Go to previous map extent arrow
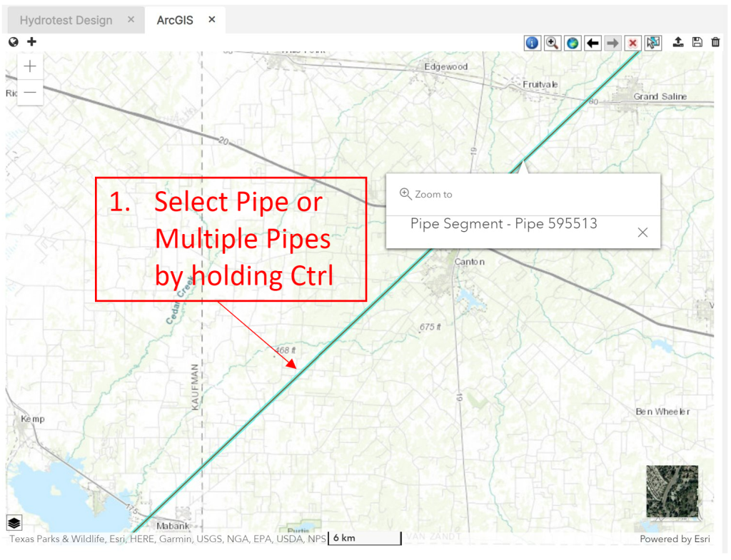The image size is (731, 560). tap(593, 43)
